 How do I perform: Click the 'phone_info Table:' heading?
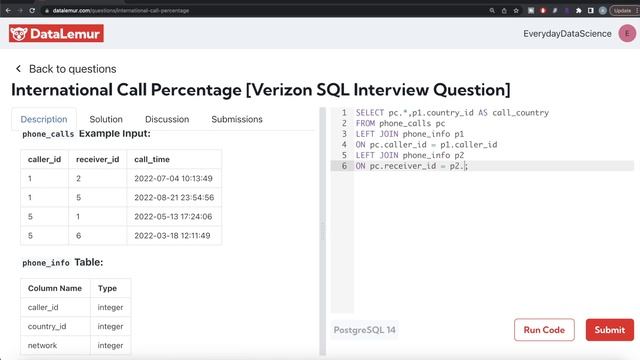[62, 262]
